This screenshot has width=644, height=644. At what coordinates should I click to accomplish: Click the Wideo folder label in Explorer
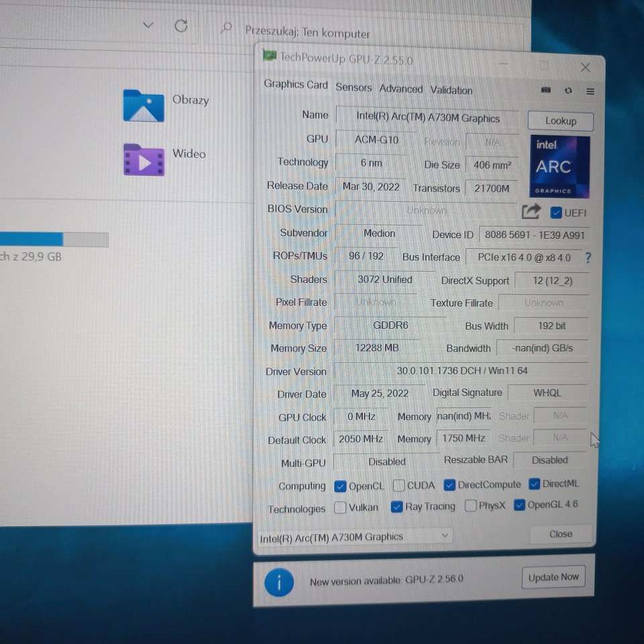tap(189, 154)
